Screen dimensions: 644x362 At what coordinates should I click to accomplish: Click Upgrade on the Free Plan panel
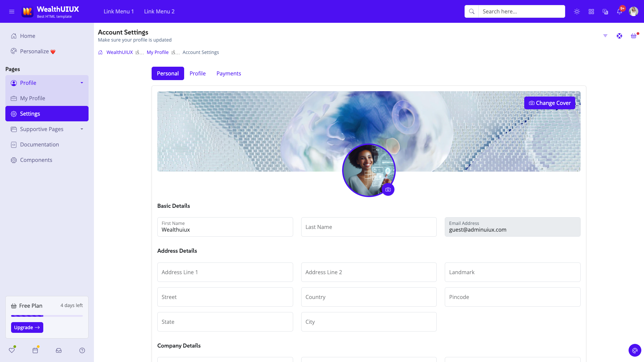27,327
